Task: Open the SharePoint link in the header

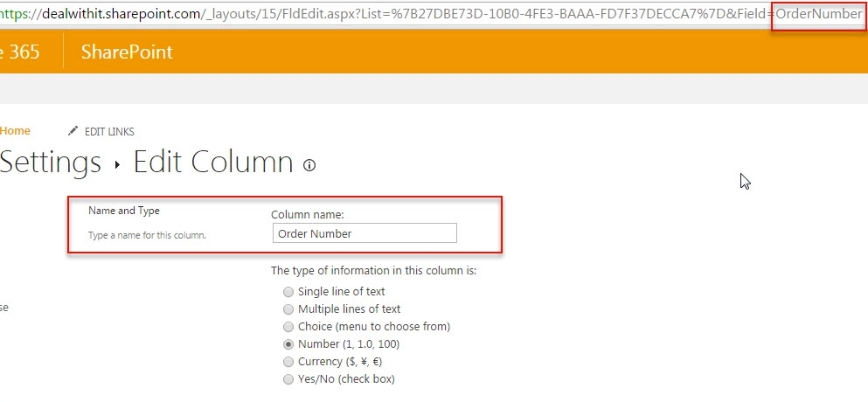Action: [x=127, y=52]
